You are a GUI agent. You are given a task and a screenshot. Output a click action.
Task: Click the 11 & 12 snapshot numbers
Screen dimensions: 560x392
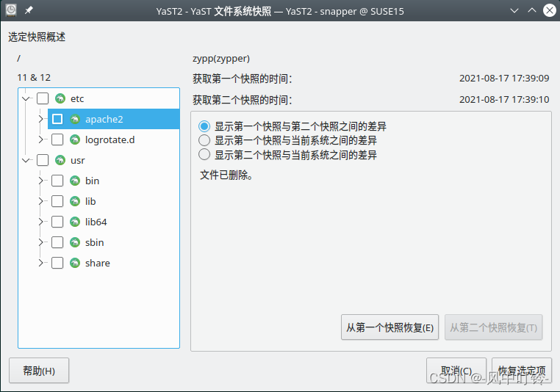(34, 77)
